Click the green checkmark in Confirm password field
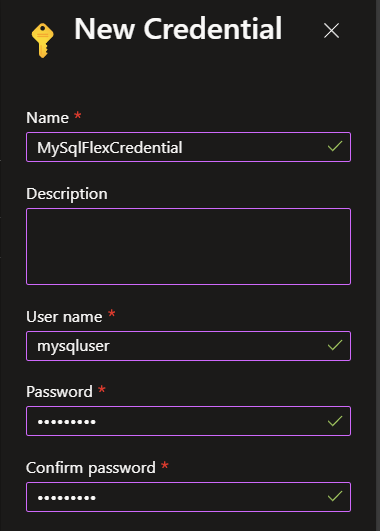This screenshot has width=380, height=531. pyautogui.click(x=335, y=496)
